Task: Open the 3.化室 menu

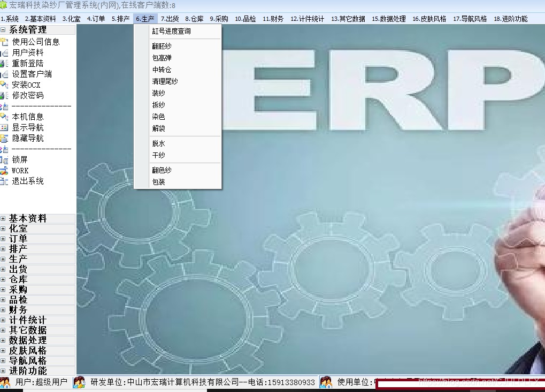Action: [72, 19]
